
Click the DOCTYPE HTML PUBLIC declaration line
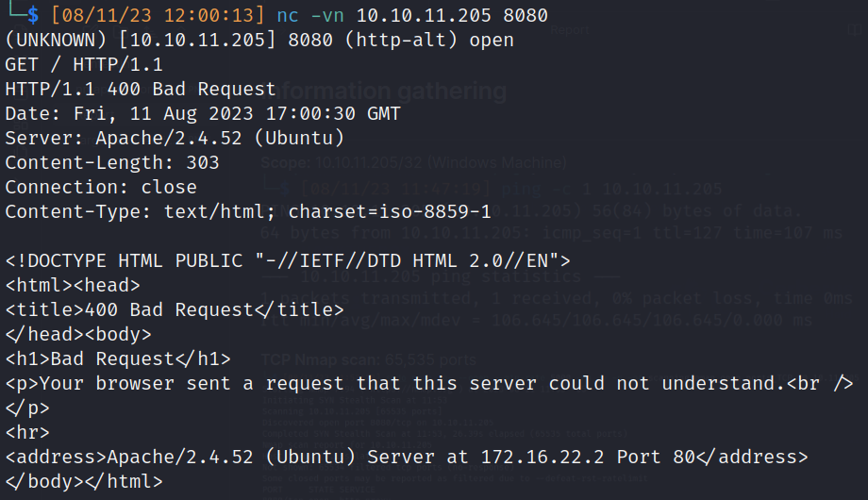[x=288, y=260]
